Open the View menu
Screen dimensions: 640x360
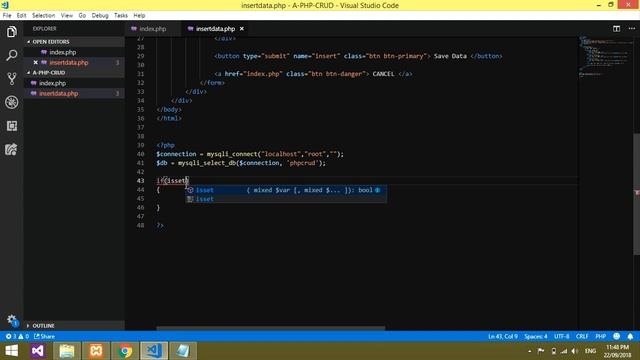[x=67, y=16]
